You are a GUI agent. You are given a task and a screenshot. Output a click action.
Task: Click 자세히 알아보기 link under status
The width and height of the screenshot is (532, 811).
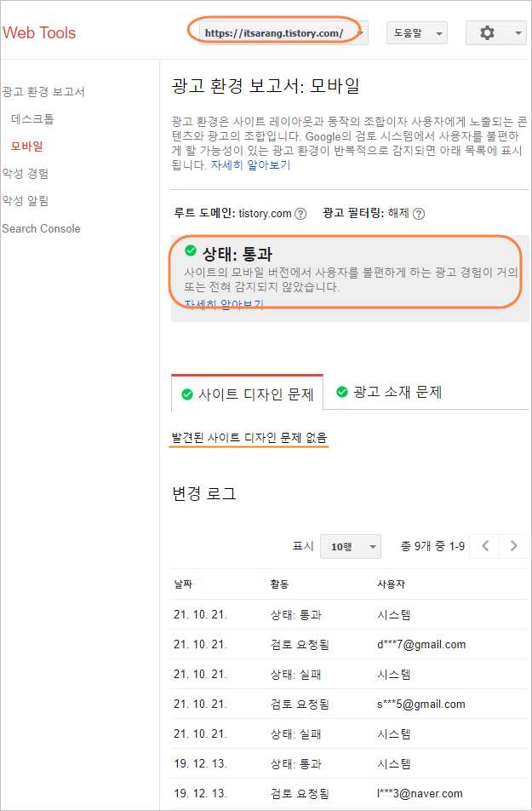tap(225, 304)
